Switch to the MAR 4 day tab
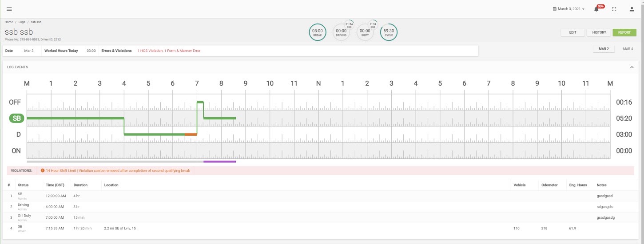Viewport: 644px width, 244px height. tap(628, 49)
